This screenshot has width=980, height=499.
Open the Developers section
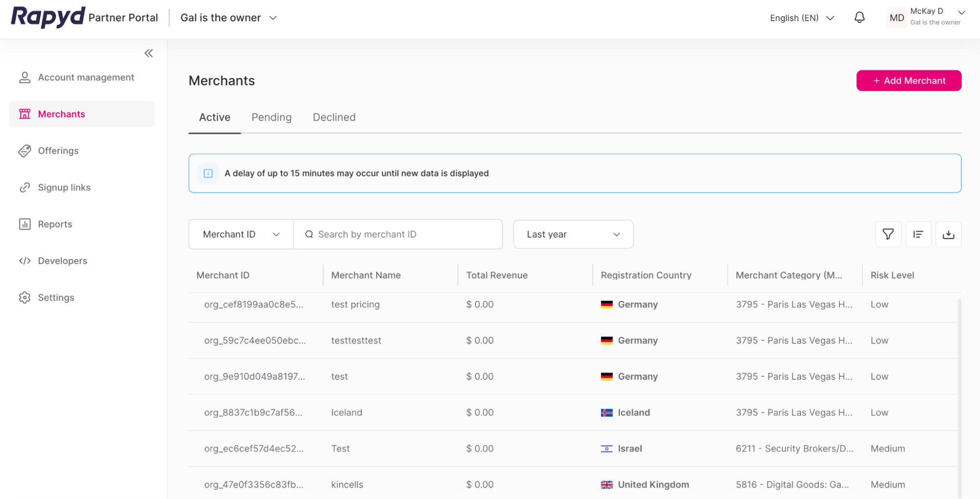tap(63, 261)
